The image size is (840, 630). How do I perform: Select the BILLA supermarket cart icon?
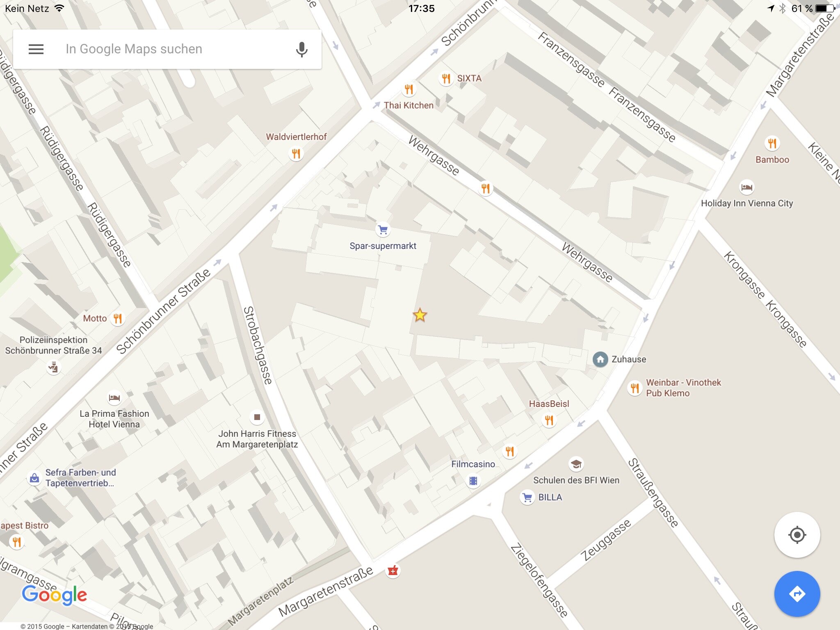pyautogui.click(x=527, y=498)
